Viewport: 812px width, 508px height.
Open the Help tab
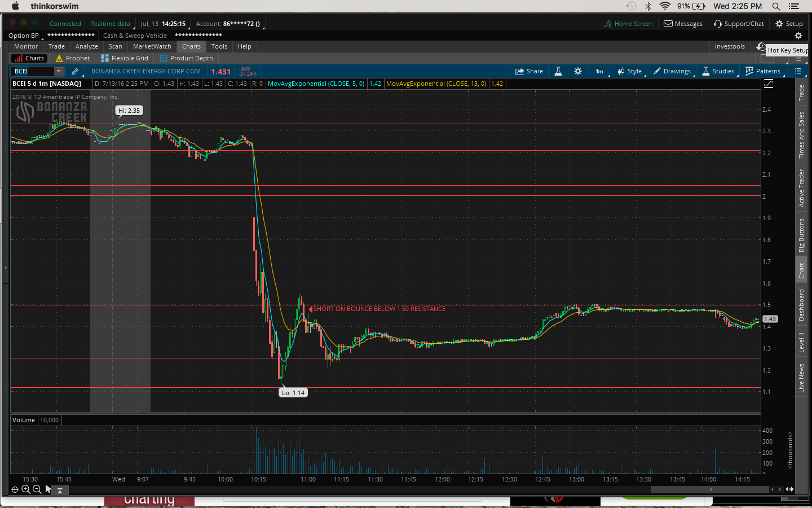(x=245, y=46)
